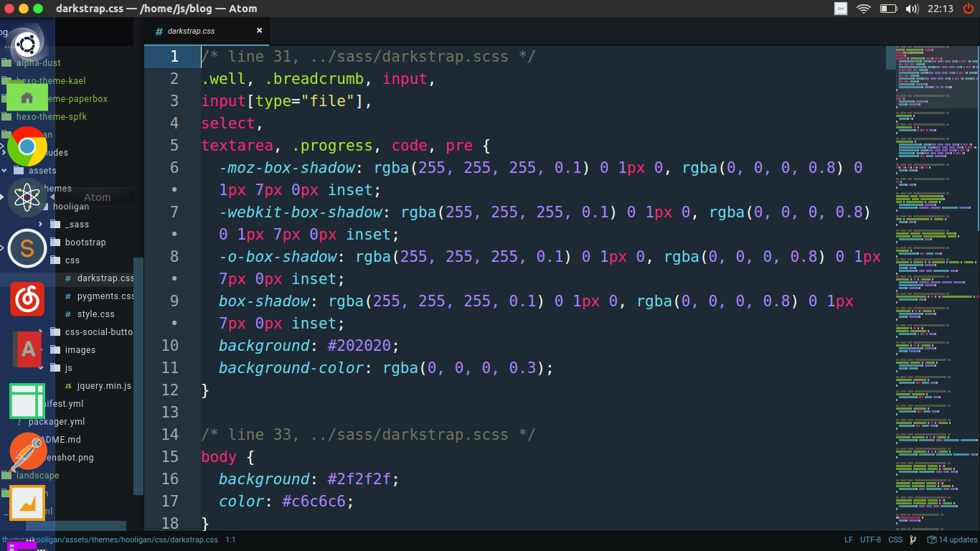Switch to the darkstrap.css tab
Screen dimensions: 980x551
(x=207, y=32)
